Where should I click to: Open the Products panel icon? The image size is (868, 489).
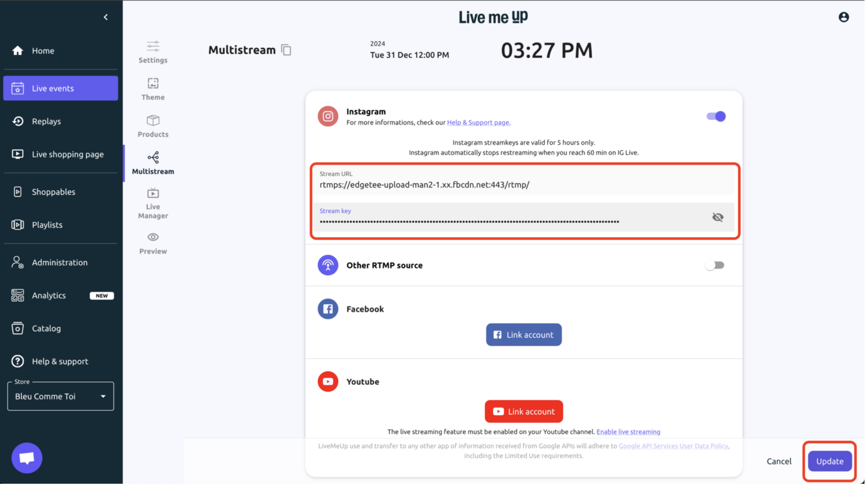coord(153,120)
